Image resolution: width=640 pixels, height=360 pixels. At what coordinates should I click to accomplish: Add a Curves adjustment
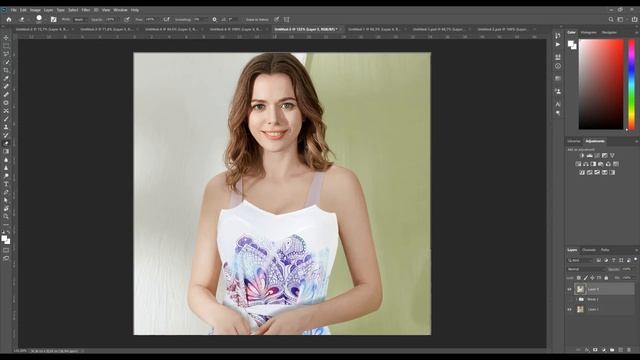click(x=597, y=156)
